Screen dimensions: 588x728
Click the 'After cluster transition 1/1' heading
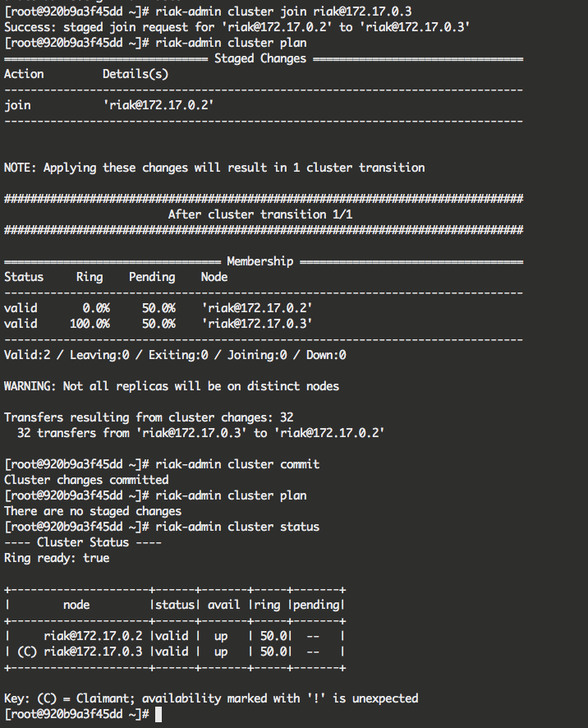pyautogui.click(x=260, y=214)
